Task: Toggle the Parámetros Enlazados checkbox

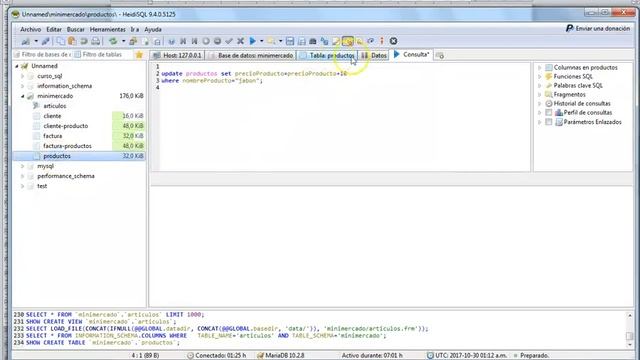Action: pyautogui.click(x=549, y=122)
